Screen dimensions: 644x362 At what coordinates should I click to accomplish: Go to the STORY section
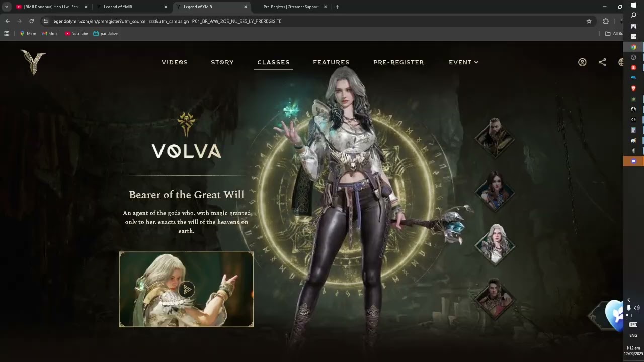(222, 62)
